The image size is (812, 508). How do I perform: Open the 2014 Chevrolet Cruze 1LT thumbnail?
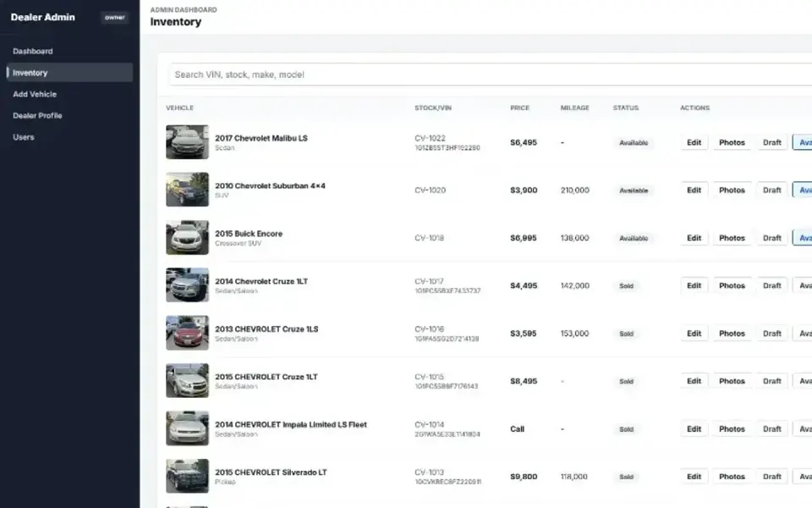(x=187, y=285)
